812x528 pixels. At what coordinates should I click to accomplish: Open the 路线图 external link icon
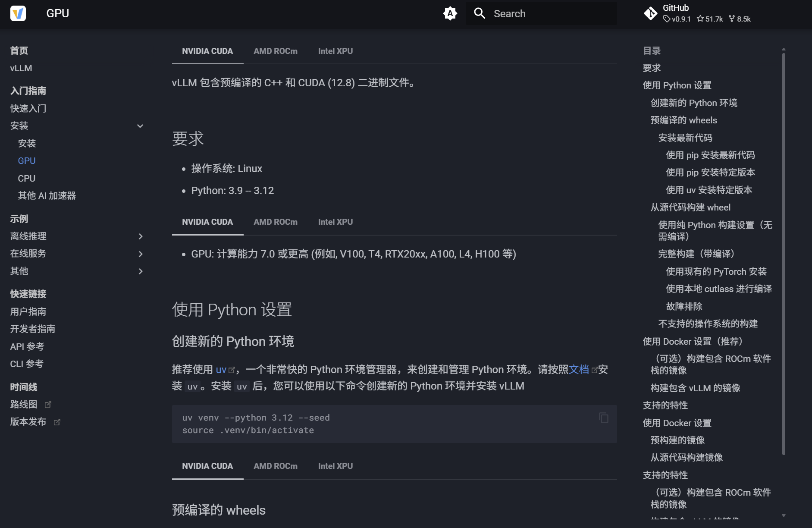click(49, 404)
